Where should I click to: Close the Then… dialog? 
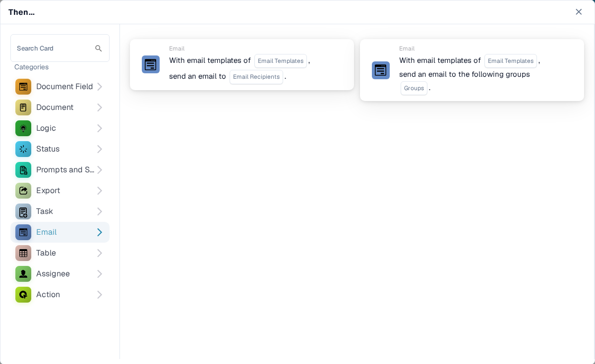[579, 12]
